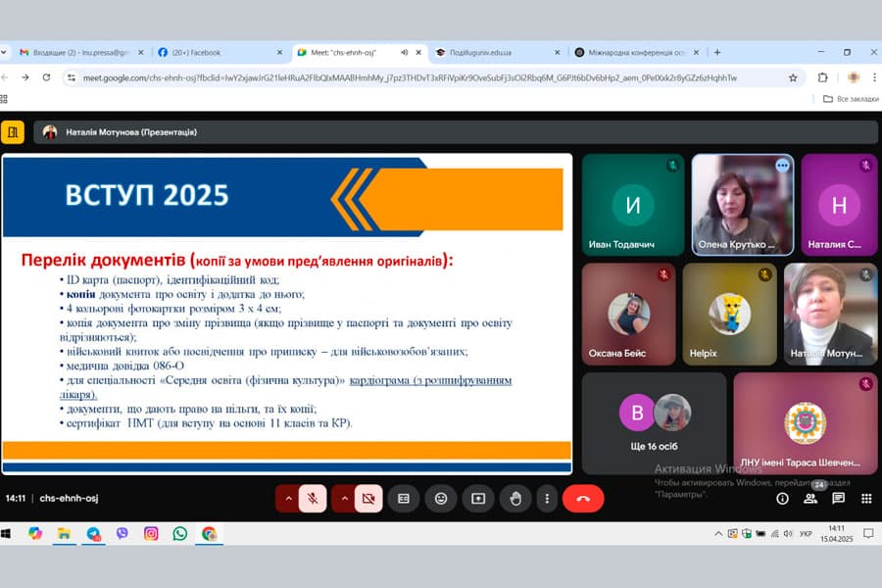Open the in-call chat panel
This screenshot has height=588, width=882.
pos(839,499)
